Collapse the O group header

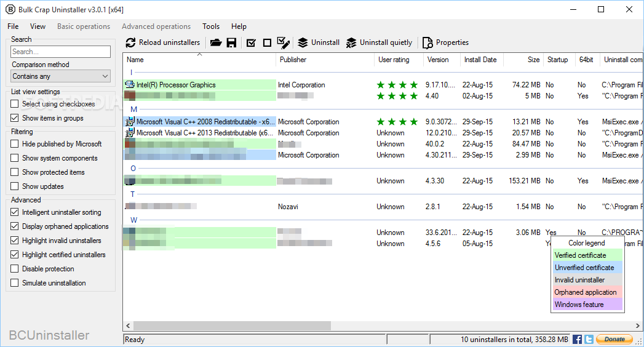(x=133, y=169)
